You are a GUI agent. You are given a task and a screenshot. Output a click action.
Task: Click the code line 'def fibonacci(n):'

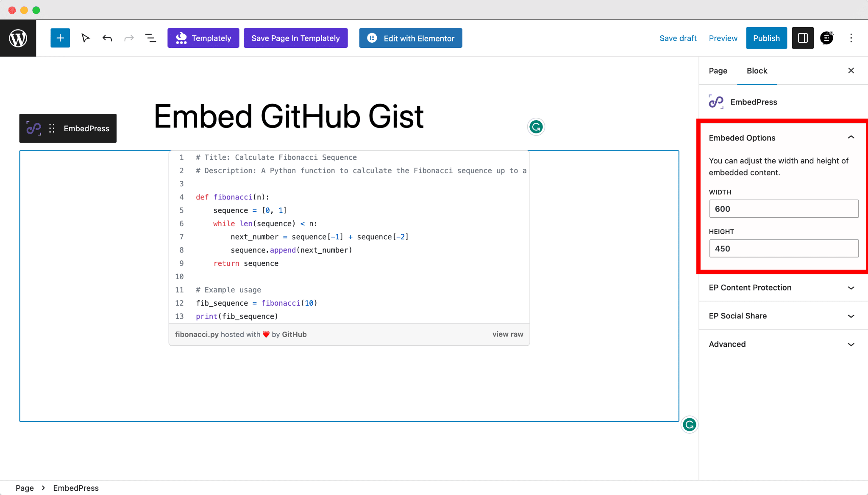tap(233, 197)
